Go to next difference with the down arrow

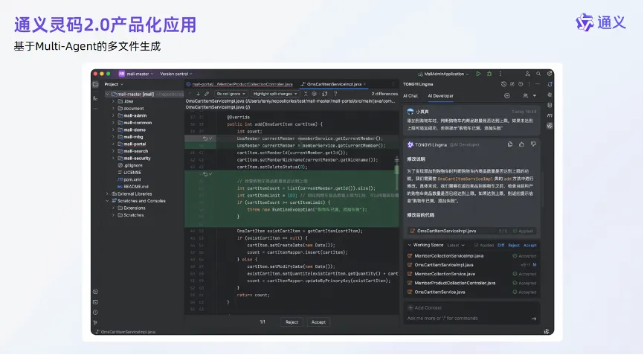point(198,94)
